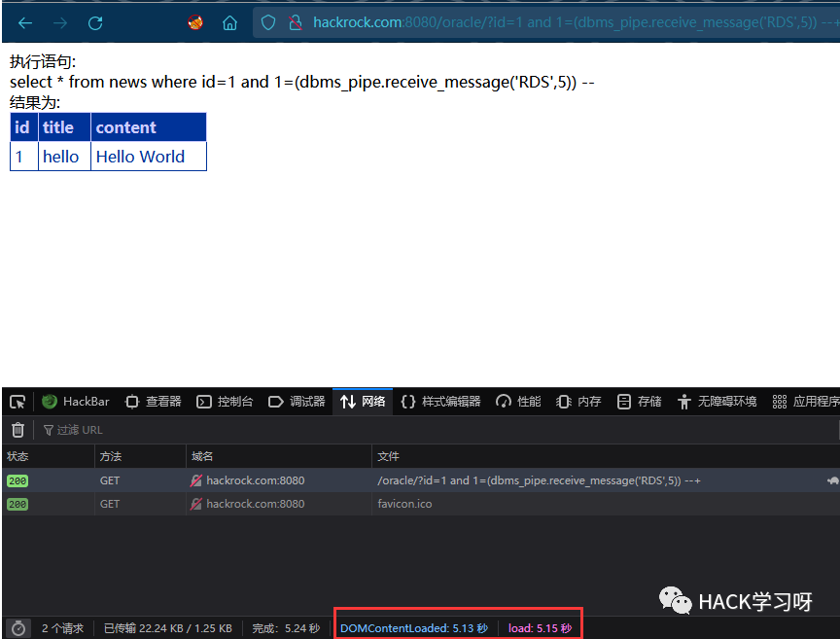This screenshot has width=840, height=639.
Task: Switch to the 调试器 debugger tab
Action: (297, 402)
